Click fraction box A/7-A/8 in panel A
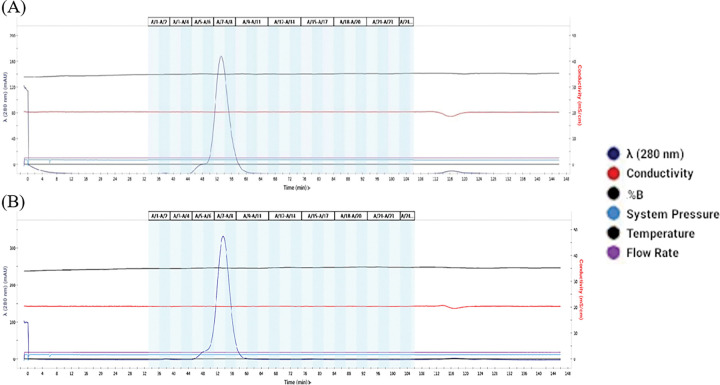 pos(224,22)
